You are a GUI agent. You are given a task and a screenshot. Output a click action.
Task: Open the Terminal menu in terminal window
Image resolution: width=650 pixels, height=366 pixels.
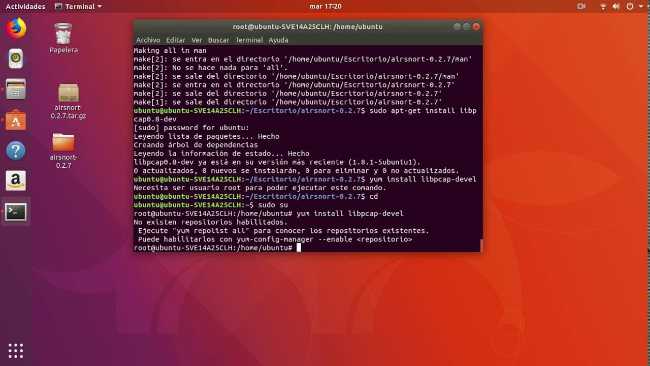point(249,40)
